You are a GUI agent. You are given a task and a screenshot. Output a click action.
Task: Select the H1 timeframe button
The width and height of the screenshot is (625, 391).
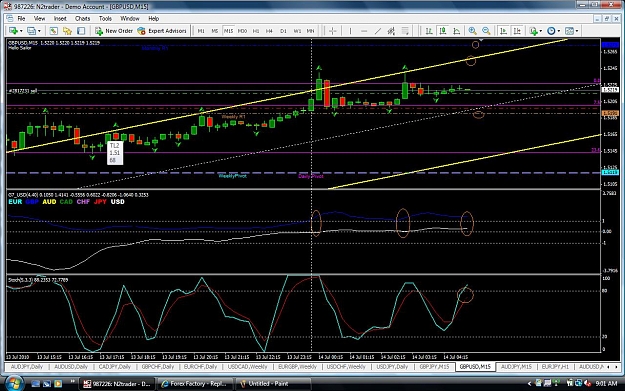[x=256, y=31]
